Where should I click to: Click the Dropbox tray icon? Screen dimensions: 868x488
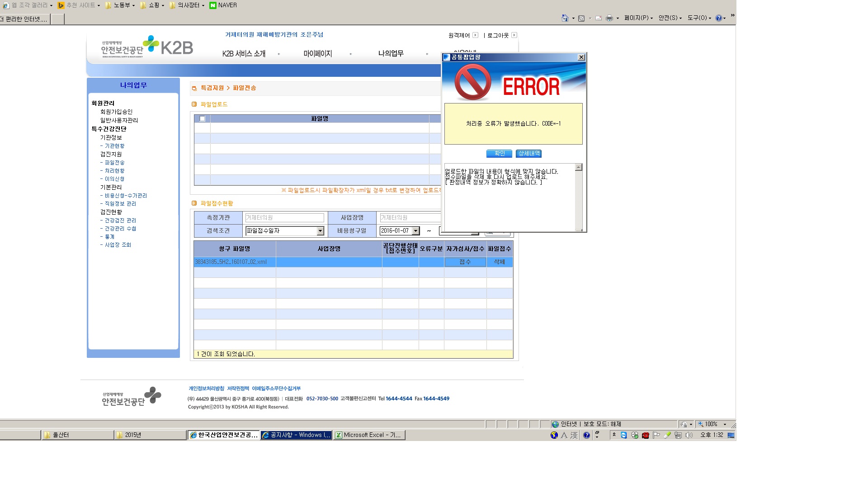coord(634,435)
